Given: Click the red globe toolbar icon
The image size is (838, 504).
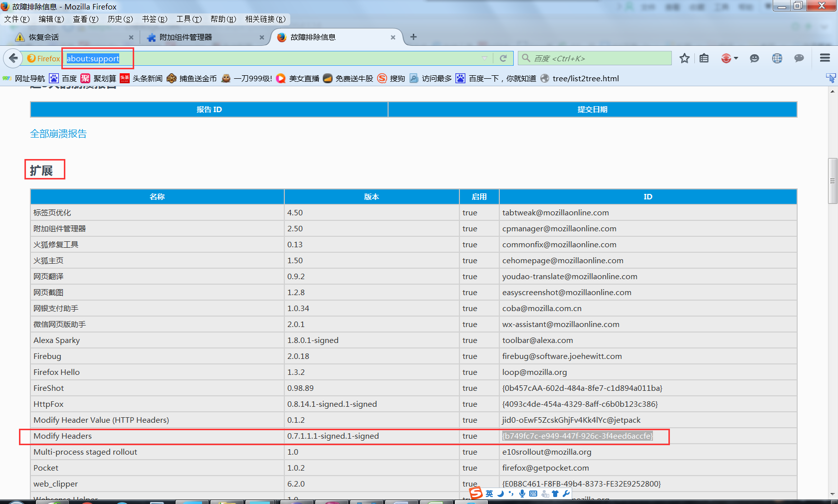Looking at the screenshot, I should [726, 58].
